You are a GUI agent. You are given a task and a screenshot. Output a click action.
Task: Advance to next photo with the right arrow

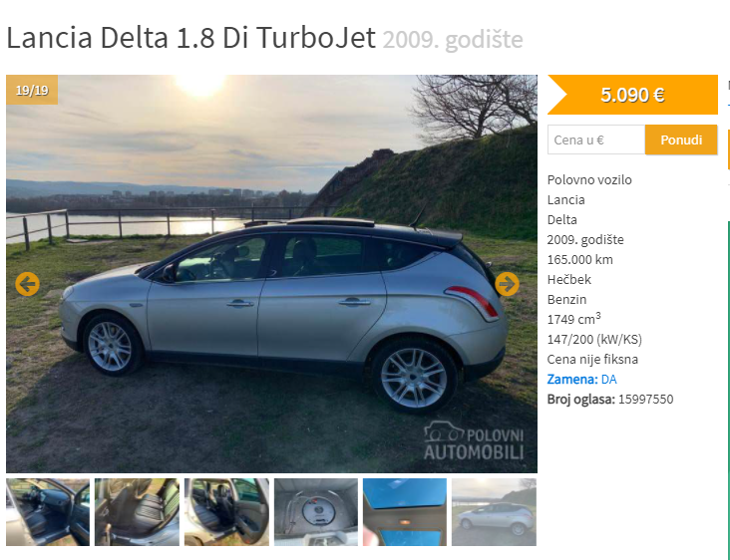coord(507,284)
